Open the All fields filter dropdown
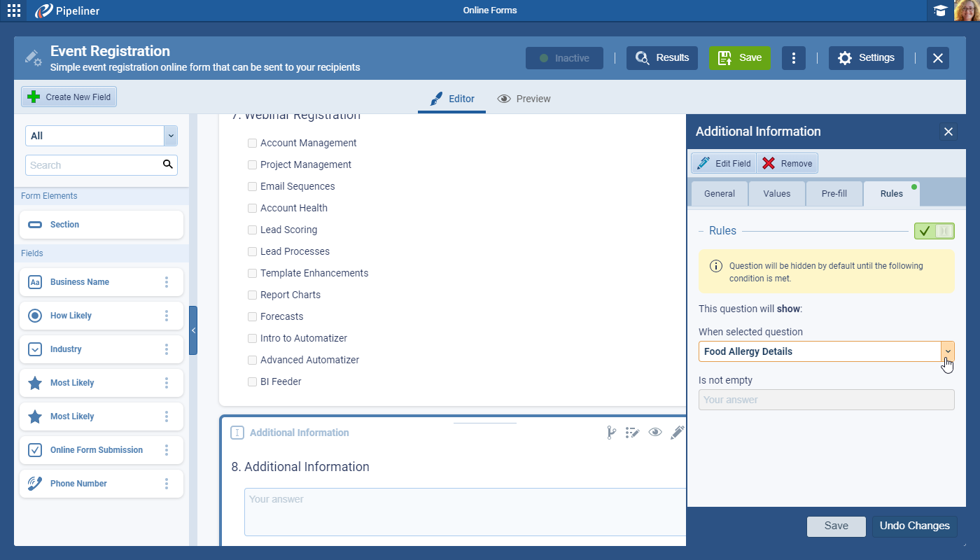 tap(170, 136)
